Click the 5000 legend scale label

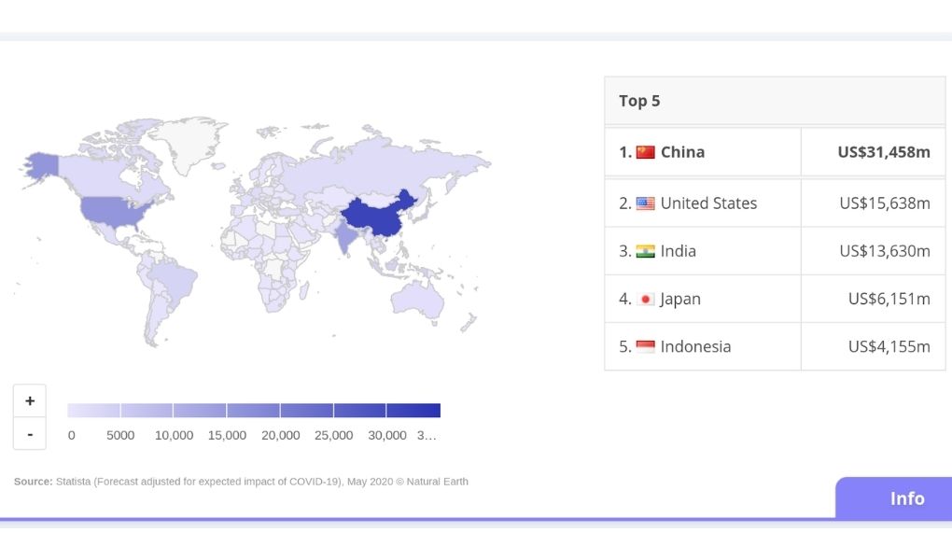tap(121, 434)
